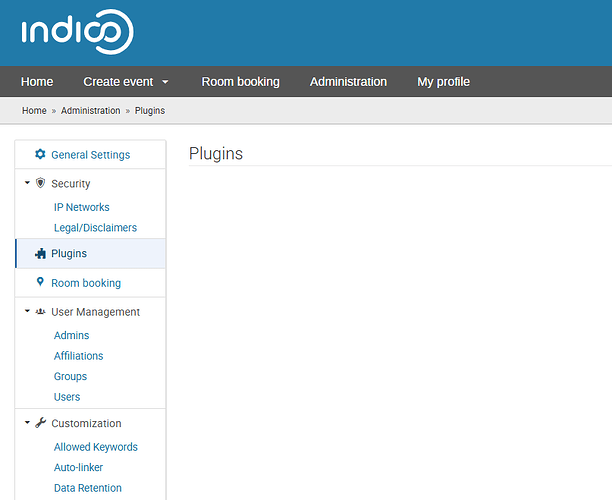Click the Plugins puzzle piece icon

[x=40, y=254]
